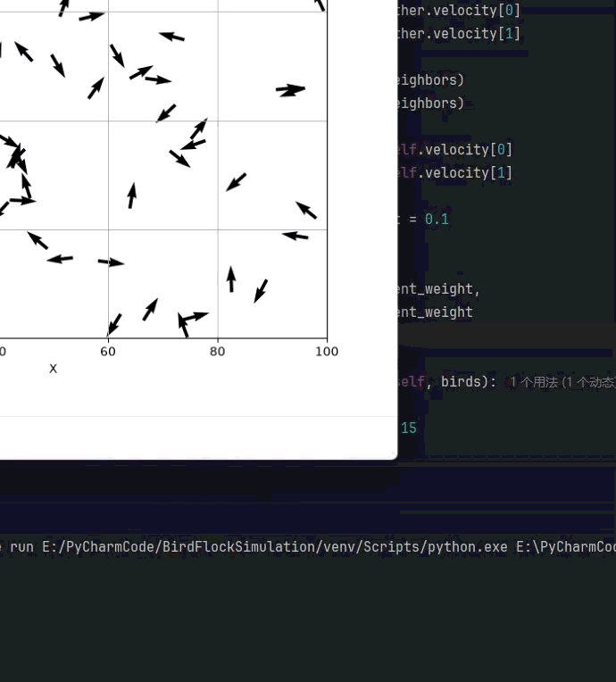This screenshot has height=682, width=616.
Task: Click the 'ent_weight,' line ending with a comma
Action: click(438, 289)
